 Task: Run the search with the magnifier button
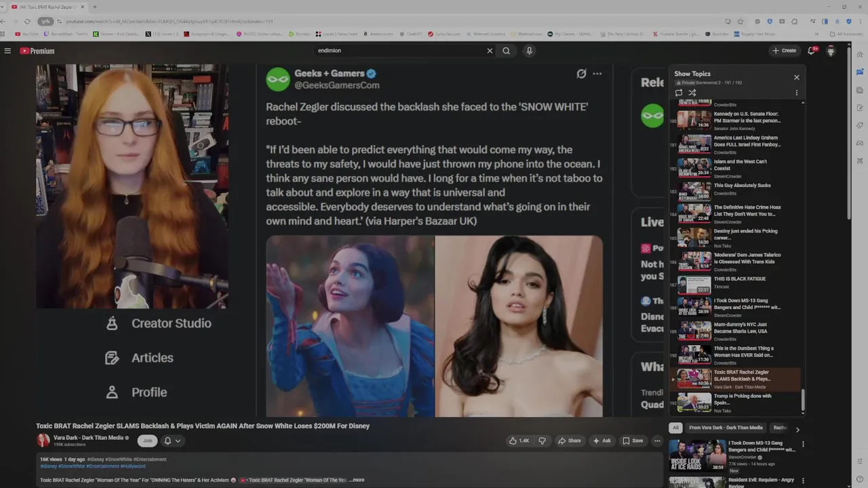507,51
